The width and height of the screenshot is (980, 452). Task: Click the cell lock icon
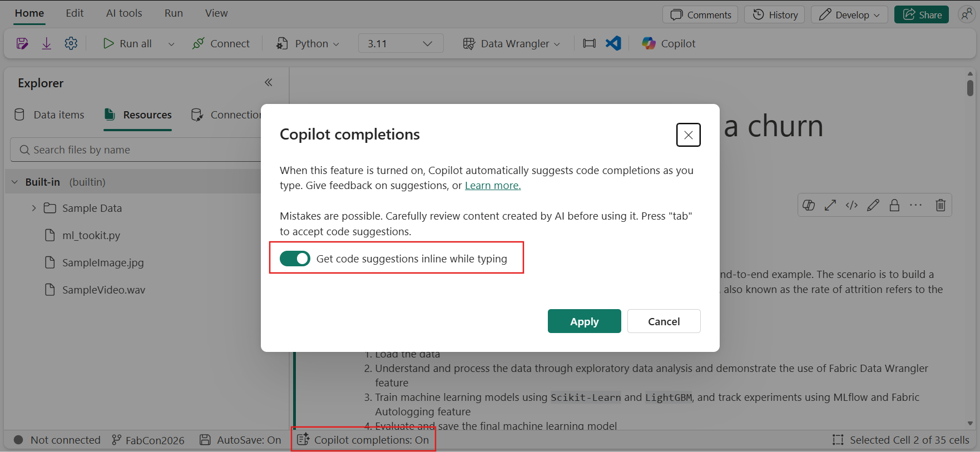[x=894, y=205]
